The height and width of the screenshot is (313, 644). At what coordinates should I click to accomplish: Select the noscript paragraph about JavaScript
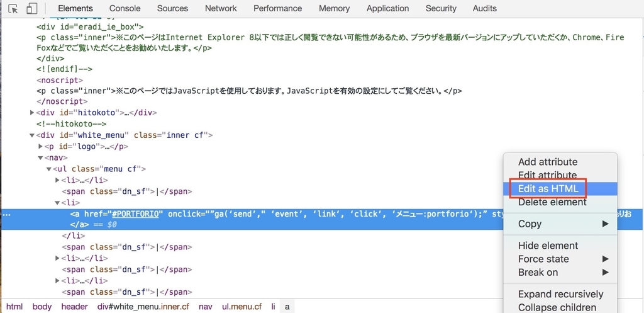tap(249, 91)
